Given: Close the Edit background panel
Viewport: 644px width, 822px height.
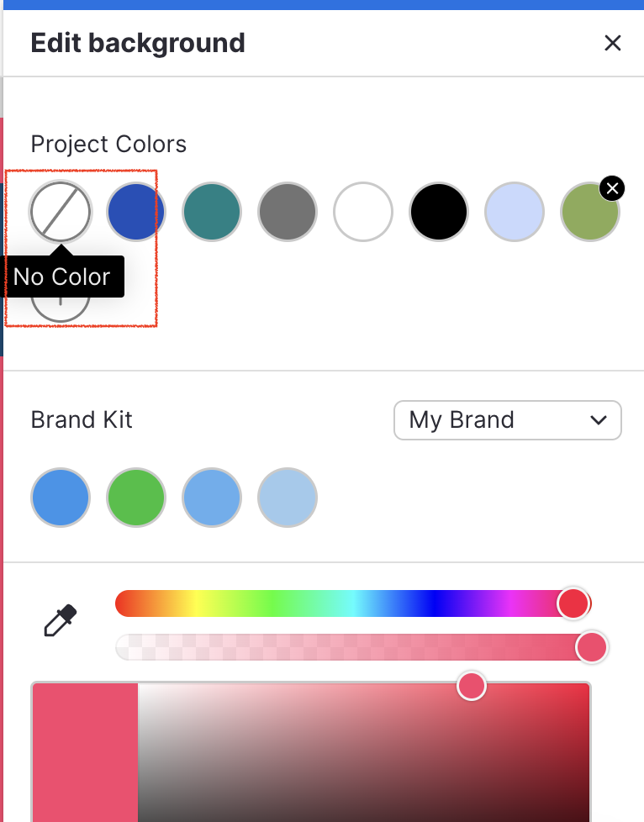Looking at the screenshot, I should (x=613, y=43).
